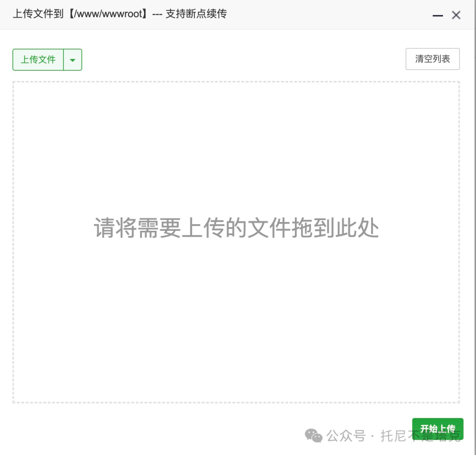Click the 公众号 watermark text

(x=346, y=436)
